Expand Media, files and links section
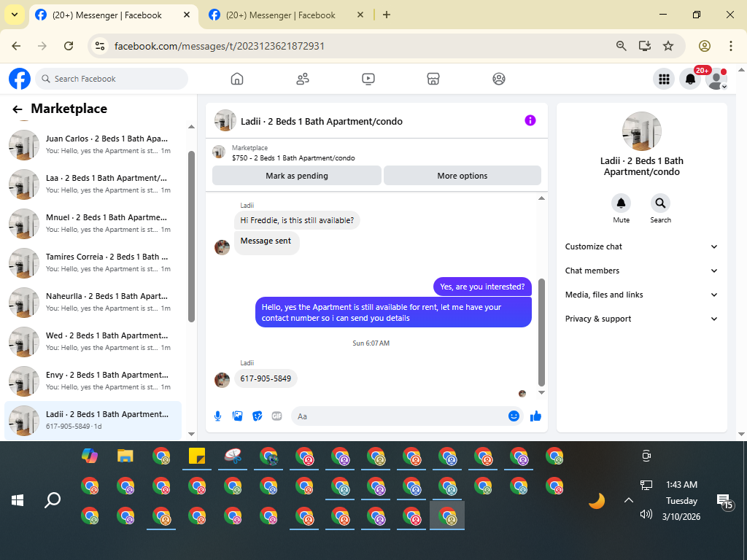The image size is (747, 560). [x=641, y=295]
